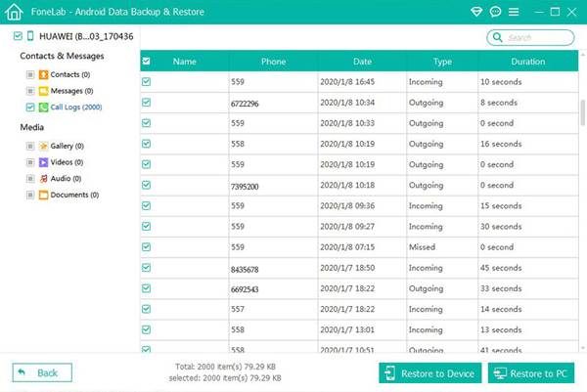Click the scrollbar up arrow
This screenshot has width=587, height=392.
pyautogui.click(x=582, y=55)
